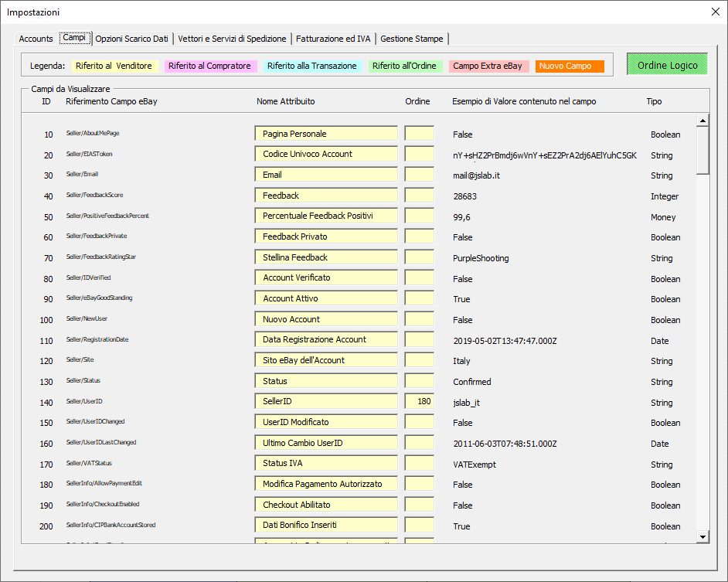Edit Data Registrazione Account field
This screenshot has height=582, width=728.
point(326,339)
